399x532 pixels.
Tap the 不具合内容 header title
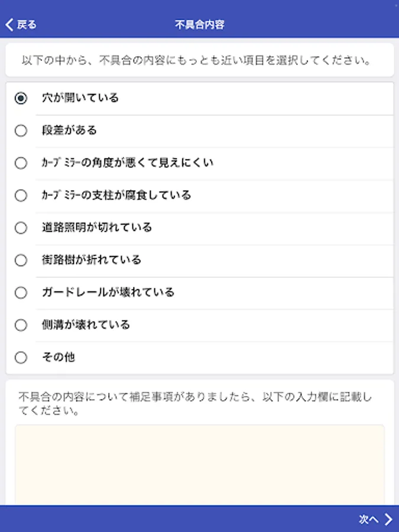199,25
